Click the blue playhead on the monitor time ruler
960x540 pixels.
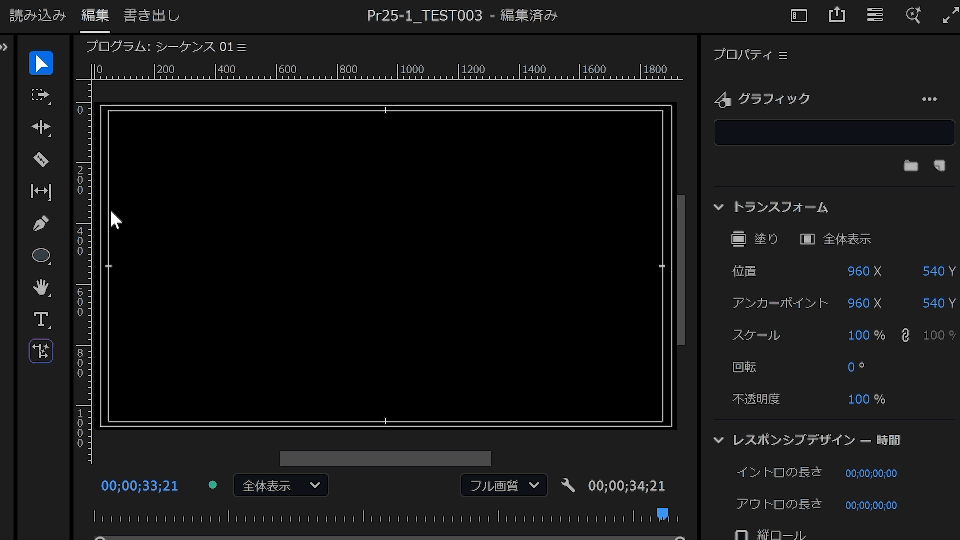pos(662,514)
